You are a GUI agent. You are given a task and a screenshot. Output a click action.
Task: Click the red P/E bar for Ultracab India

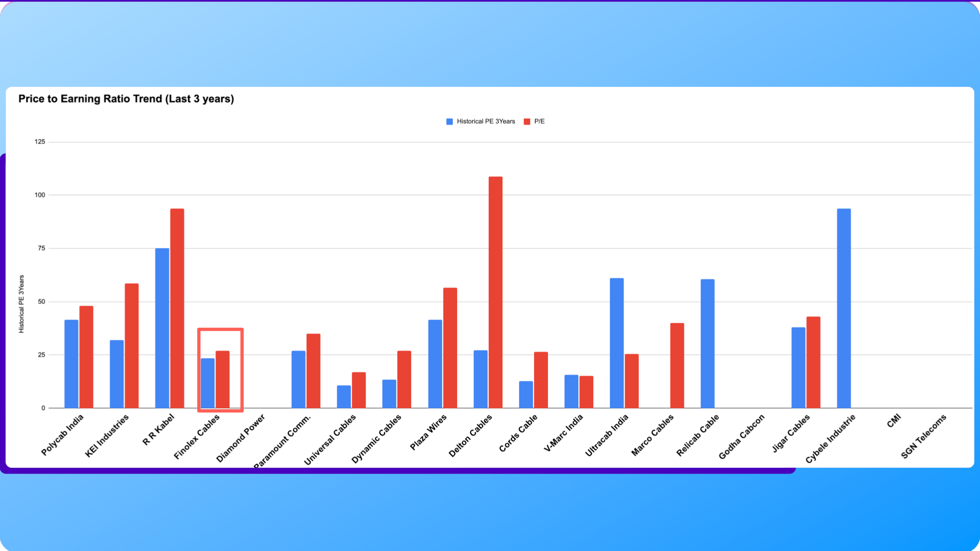632,381
